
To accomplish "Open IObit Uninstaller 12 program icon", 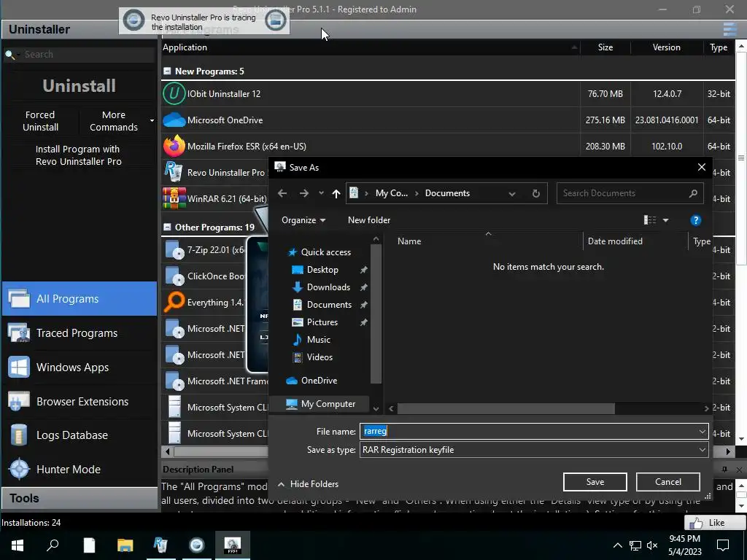I will pyautogui.click(x=174, y=94).
